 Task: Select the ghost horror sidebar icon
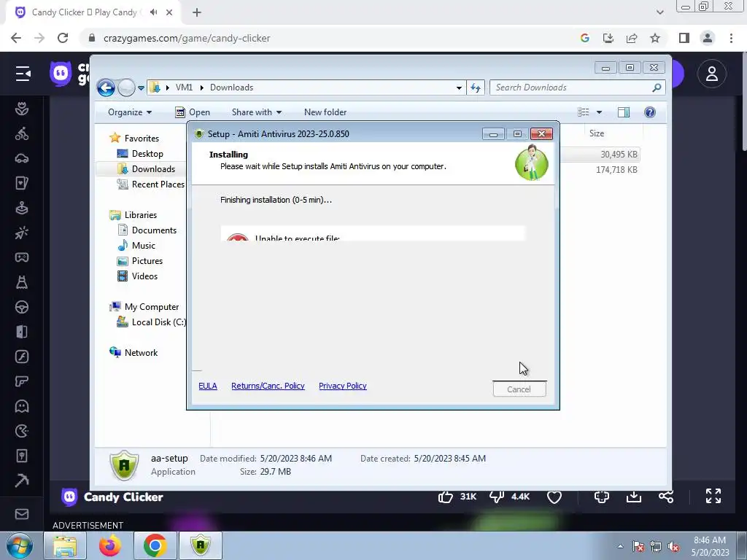coord(21,406)
